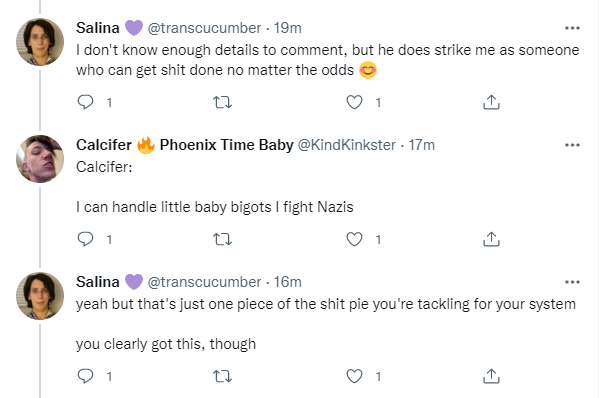The width and height of the screenshot is (599, 398).
Task: Open @transcucumber handle on the 19m tweet
Action: 204,28
